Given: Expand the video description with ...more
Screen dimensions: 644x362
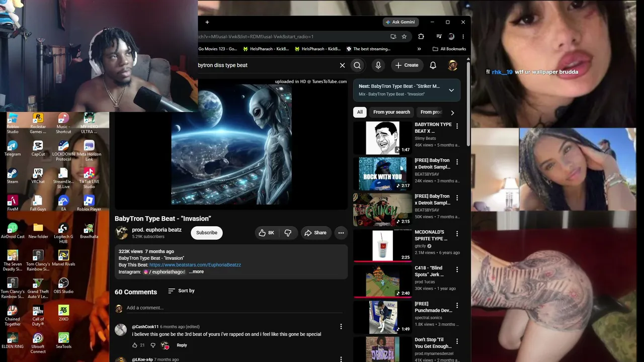Looking at the screenshot, I should pyautogui.click(x=196, y=272).
